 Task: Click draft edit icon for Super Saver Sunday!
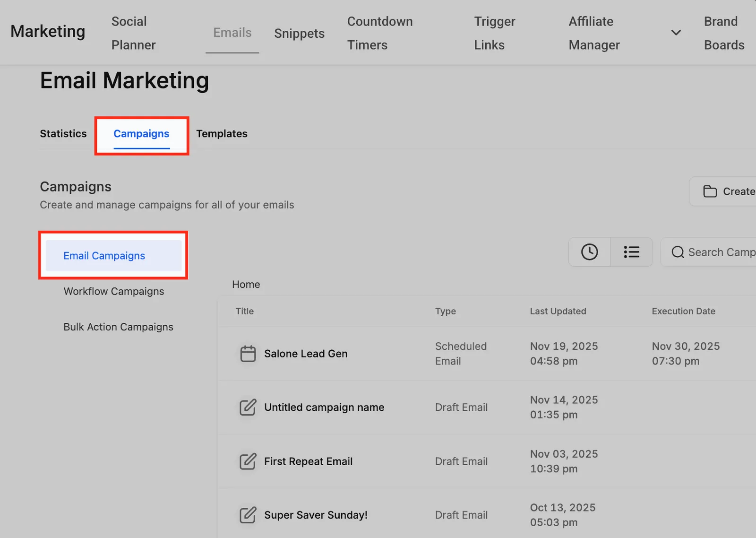click(248, 515)
